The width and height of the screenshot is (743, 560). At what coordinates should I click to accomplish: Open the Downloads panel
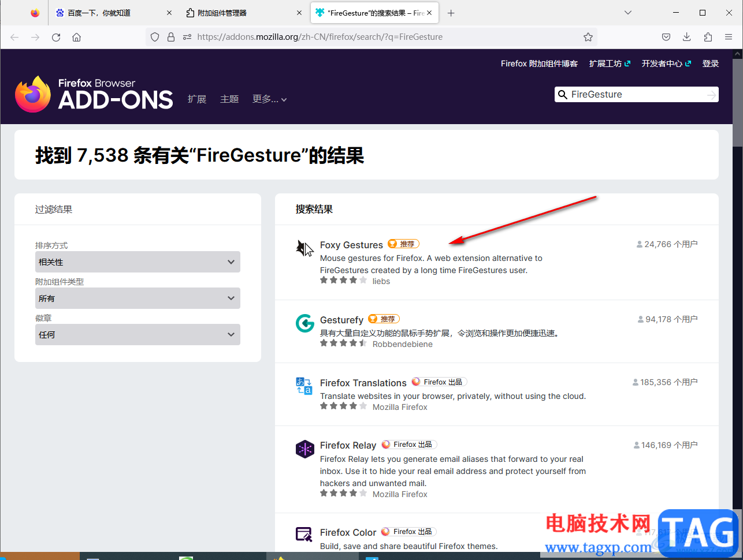click(687, 37)
